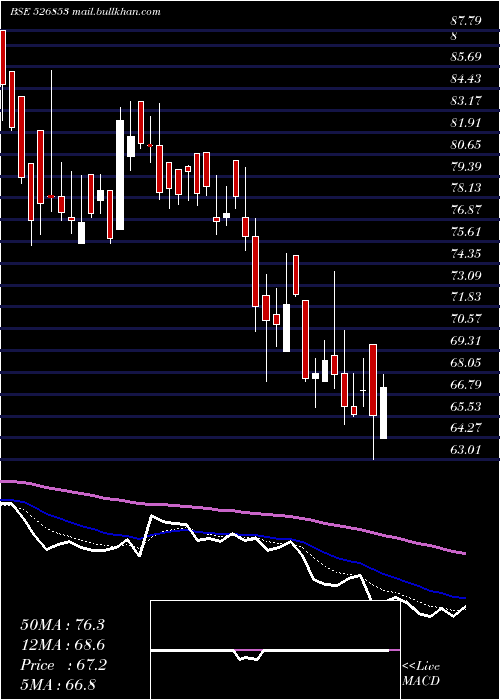The image size is (500, 700).
Task: Pick the 81.91 axis value
Action: (466, 123)
